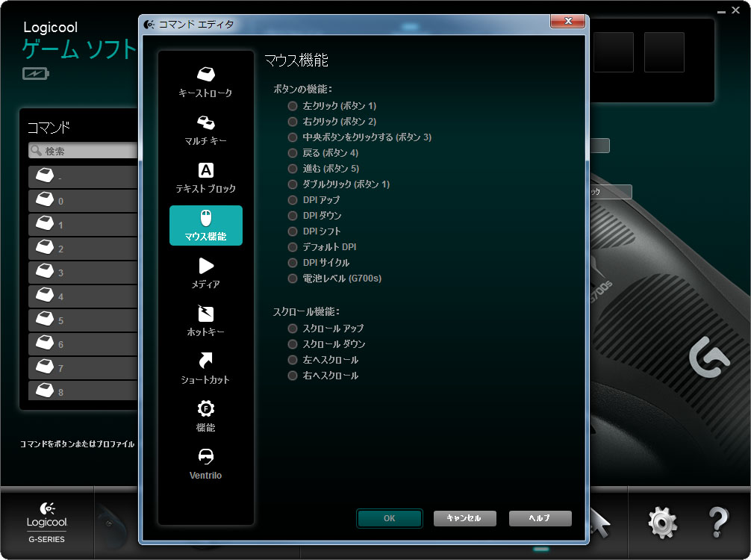The width and height of the screenshot is (751, 560).
Task: Select the '-' command row in list
Action: (x=84, y=177)
